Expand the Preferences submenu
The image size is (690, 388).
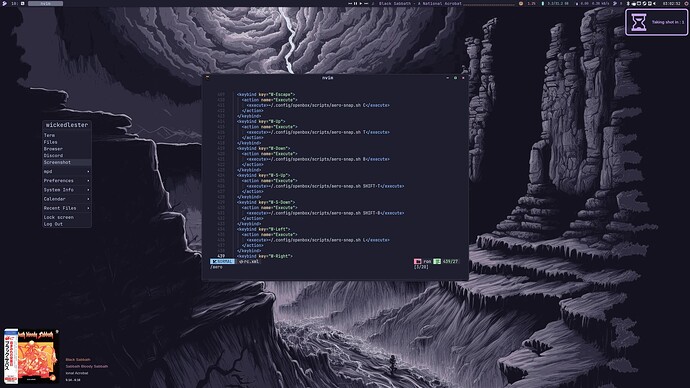click(x=67, y=181)
